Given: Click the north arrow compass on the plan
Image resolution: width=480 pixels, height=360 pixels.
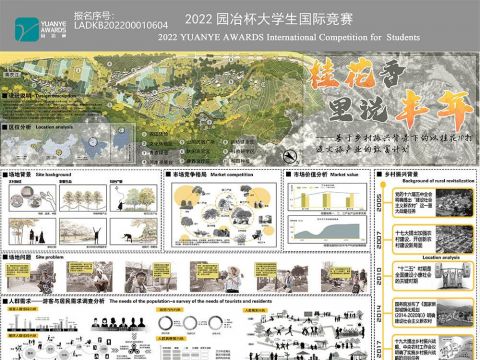Looking at the screenshot, I should (x=290, y=157).
